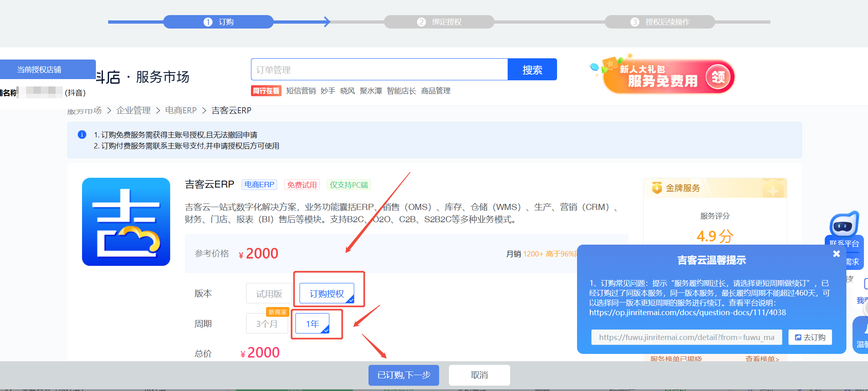Screen dimensions: 868x391
Task: Click the robot customer service icon
Action: click(844, 224)
